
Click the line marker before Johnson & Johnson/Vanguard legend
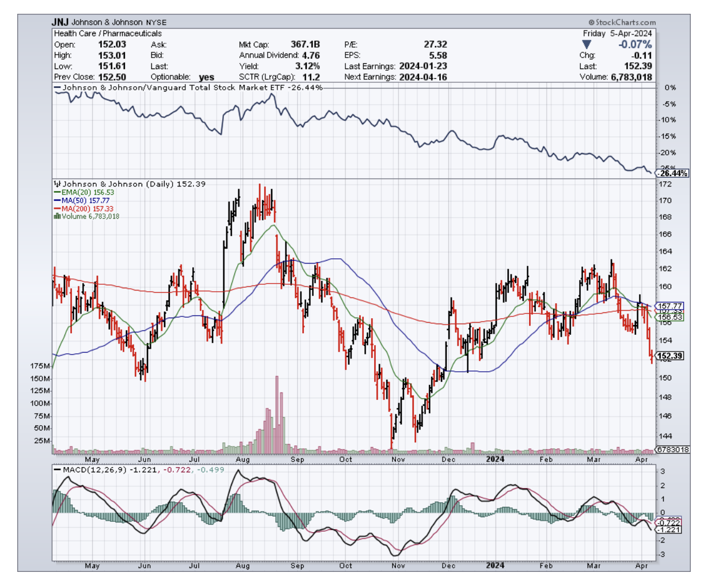(x=57, y=87)
